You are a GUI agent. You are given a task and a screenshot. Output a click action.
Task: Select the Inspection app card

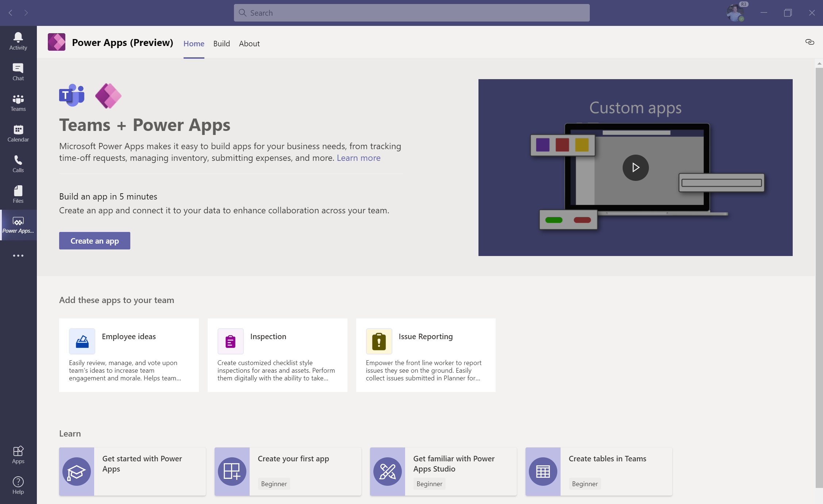click(277, 355)
